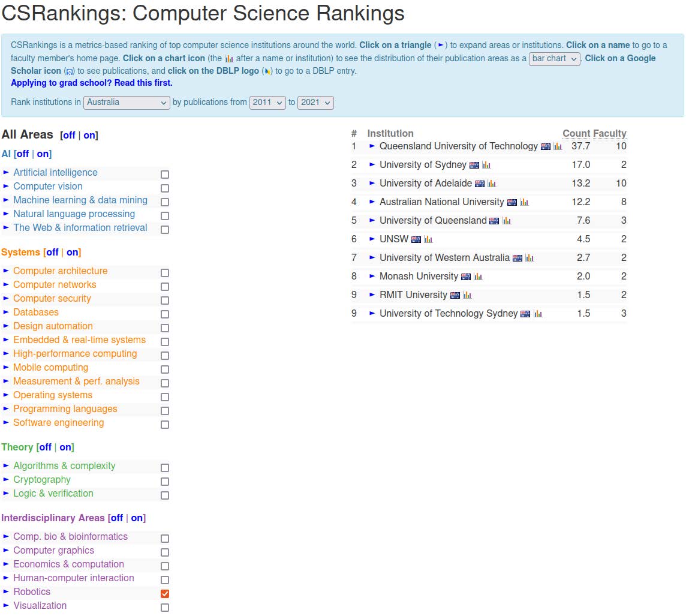Click the 37.7 count value

coord(580,146)
